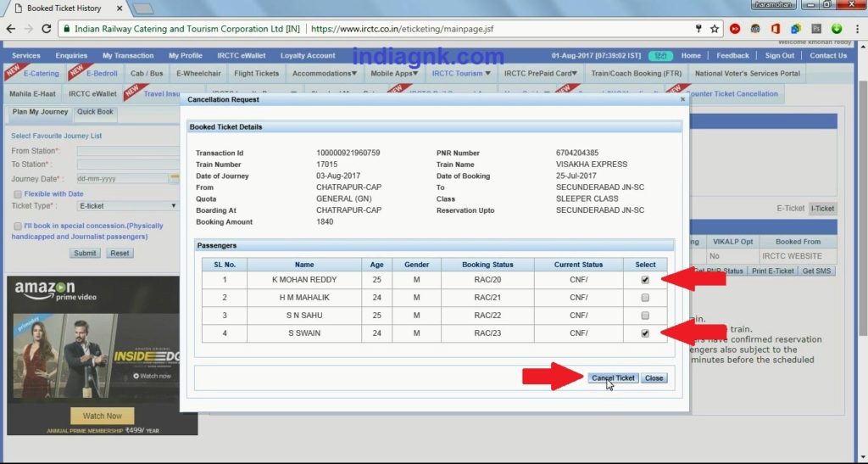Image resolution: width=868 pixels, height=464 pixels.
Task: Enable Flexible with Date option
Action: [17, 194]
